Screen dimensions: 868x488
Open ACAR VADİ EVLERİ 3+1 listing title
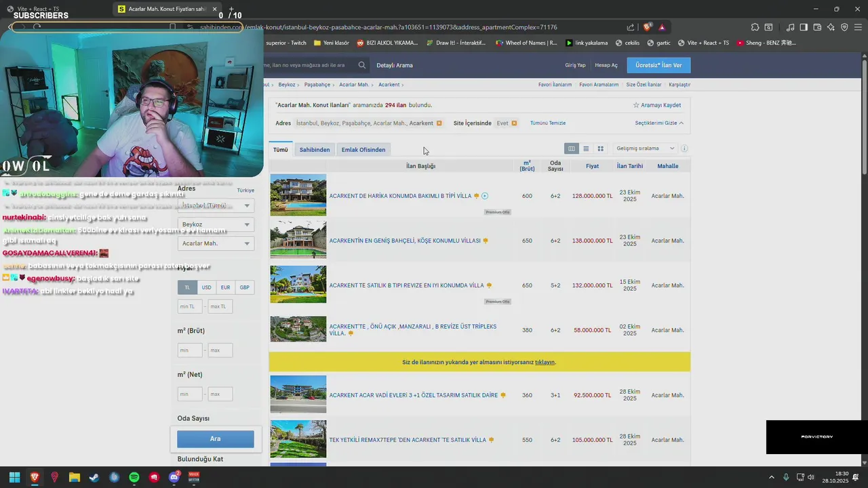[x=414, y=395]
